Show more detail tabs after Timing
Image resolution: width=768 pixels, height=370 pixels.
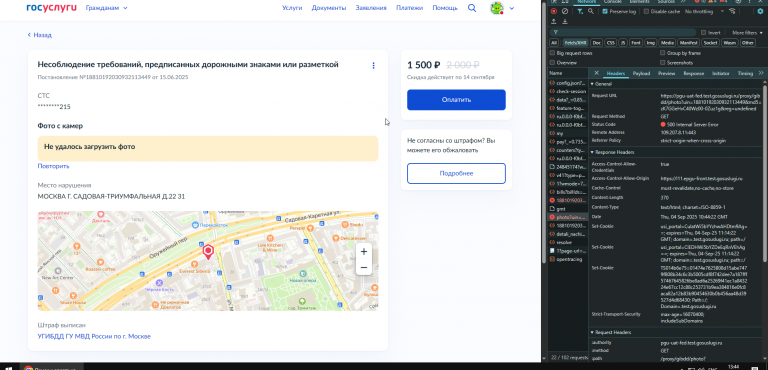(x=761, y=73)
